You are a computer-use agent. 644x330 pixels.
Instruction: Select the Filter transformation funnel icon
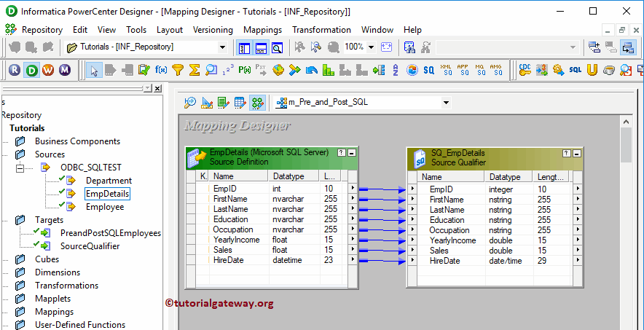point(178,70)
